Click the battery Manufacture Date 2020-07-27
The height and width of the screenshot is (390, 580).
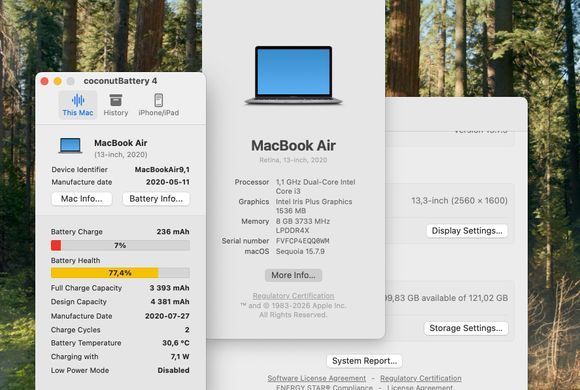pyautogui.click(x=167, y=316)
